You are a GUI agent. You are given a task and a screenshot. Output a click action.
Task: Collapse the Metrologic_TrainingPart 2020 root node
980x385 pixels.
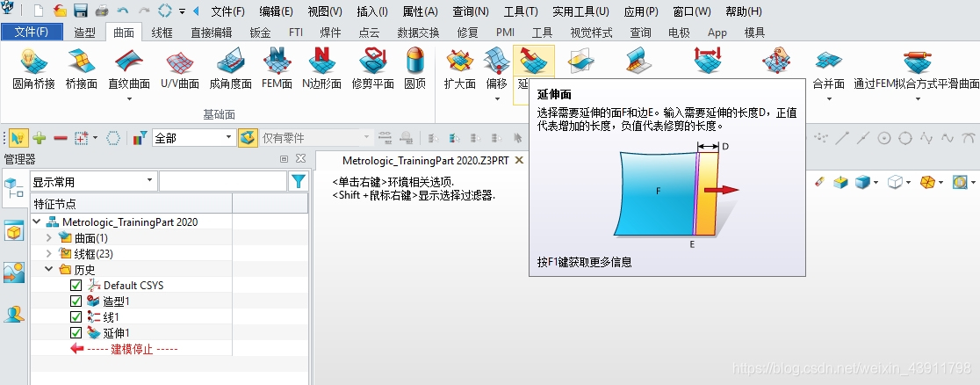[x=37, y=222]
